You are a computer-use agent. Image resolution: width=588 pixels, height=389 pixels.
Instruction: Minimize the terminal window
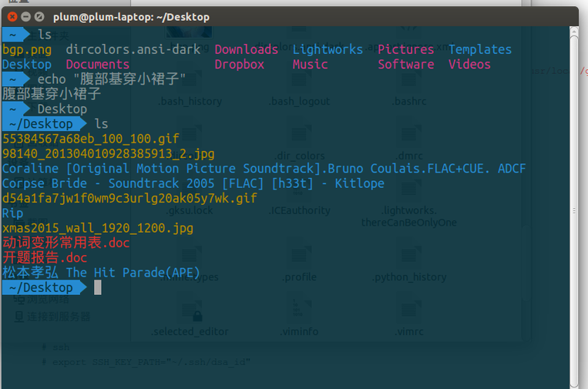click(x=25, y=16)
